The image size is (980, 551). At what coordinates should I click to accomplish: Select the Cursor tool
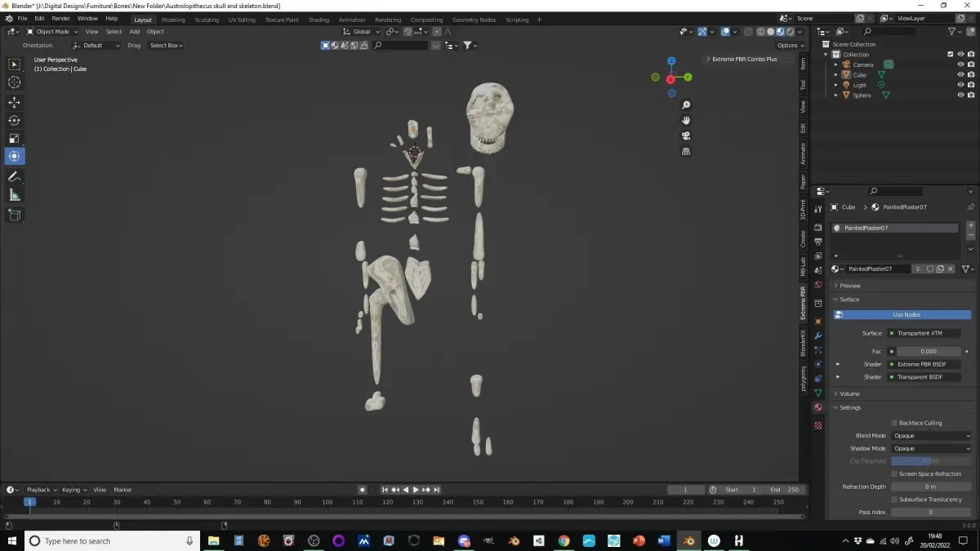[x=14, y=82]
